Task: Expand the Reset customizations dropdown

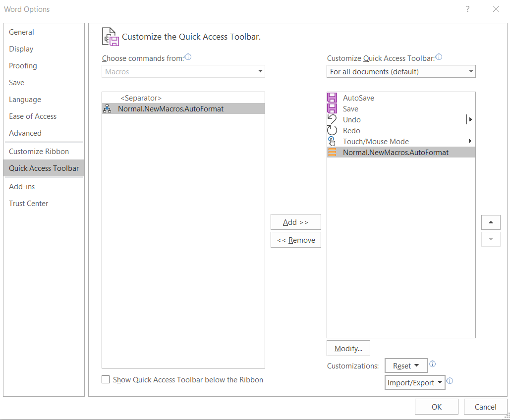Action: pyautogui.click(x=406, y=366)
